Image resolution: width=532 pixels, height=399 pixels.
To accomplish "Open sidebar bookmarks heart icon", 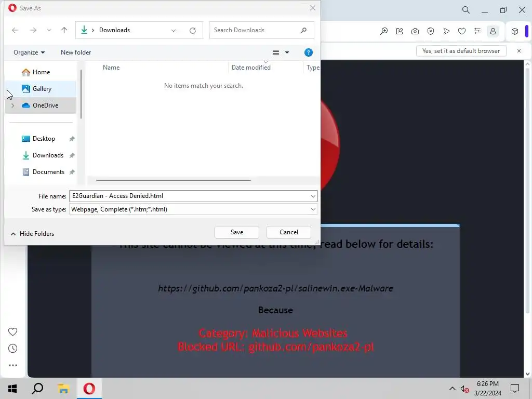I will pos(12,331).
